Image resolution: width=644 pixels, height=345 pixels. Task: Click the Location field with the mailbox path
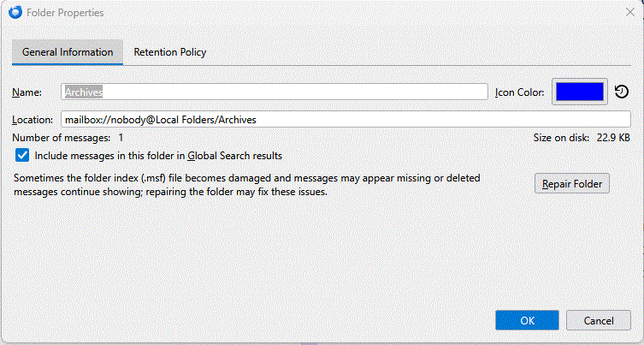coord(334,119)
